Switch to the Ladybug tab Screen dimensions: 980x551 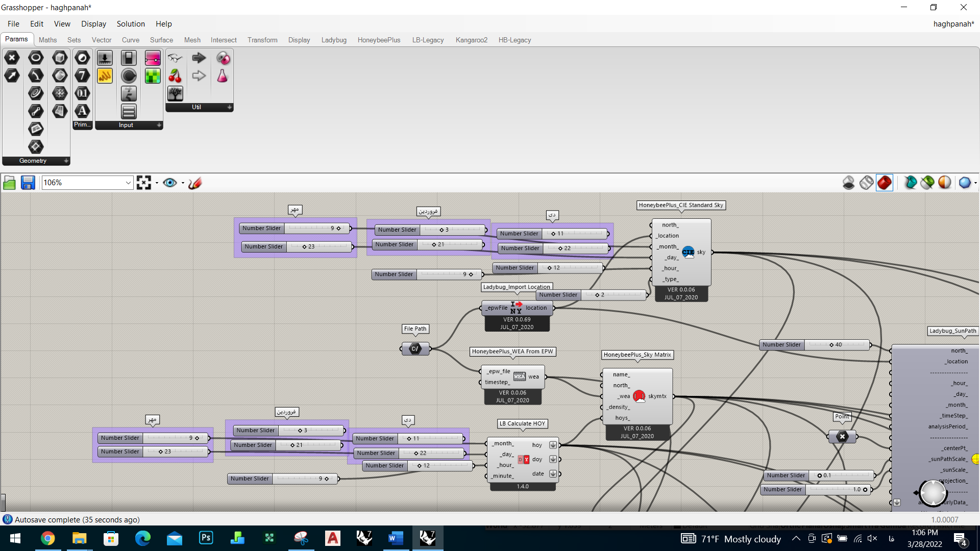(x=334, y=40)
